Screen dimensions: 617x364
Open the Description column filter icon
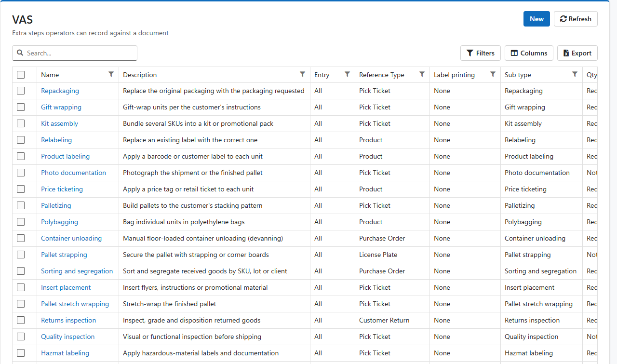coord(303,74)
